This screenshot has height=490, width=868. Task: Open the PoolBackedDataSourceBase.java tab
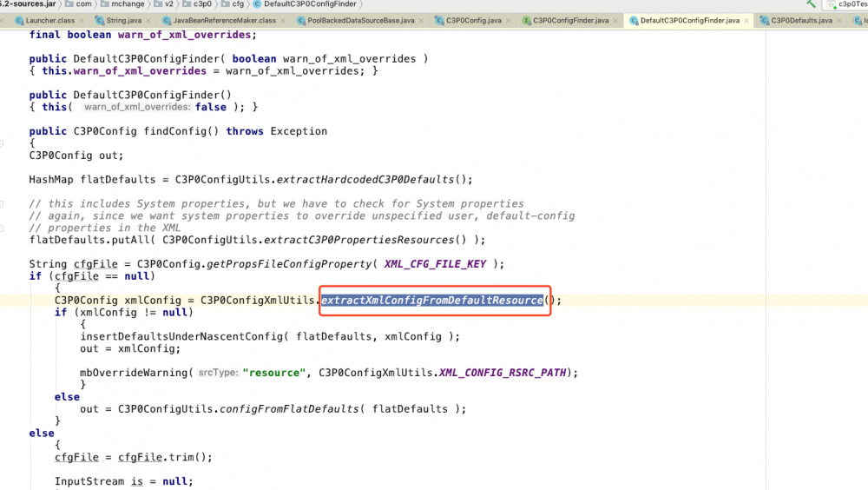click(360, 21)
